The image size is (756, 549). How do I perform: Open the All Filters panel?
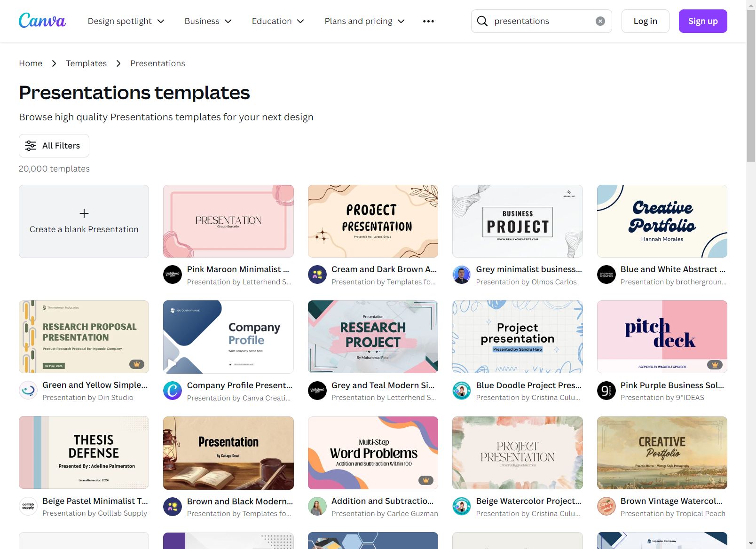54,146
